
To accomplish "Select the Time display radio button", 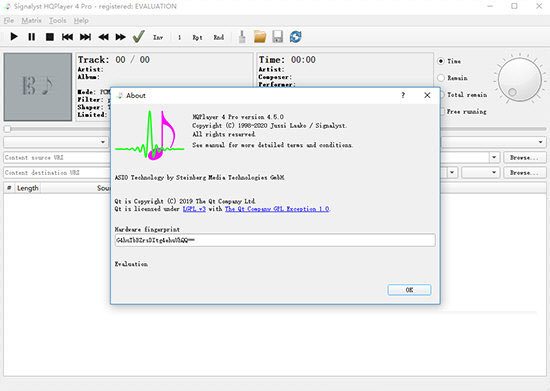I will click(x=441, y=61).
